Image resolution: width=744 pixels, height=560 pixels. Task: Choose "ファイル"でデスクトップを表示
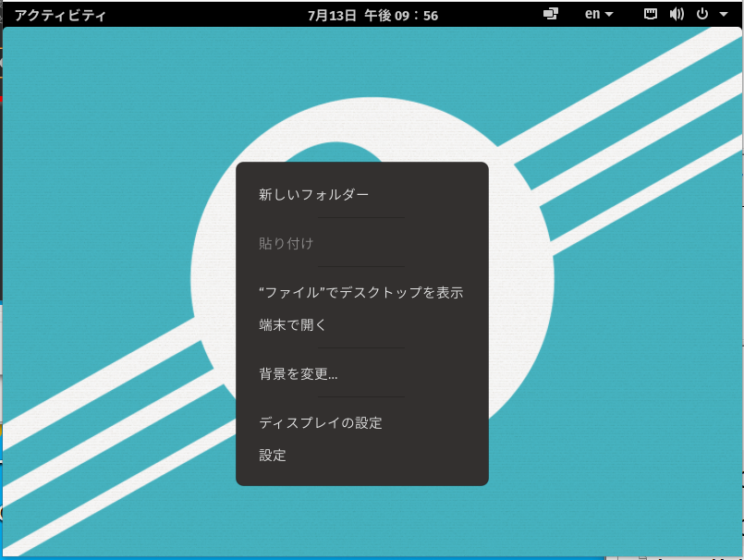tap(362, 292)
